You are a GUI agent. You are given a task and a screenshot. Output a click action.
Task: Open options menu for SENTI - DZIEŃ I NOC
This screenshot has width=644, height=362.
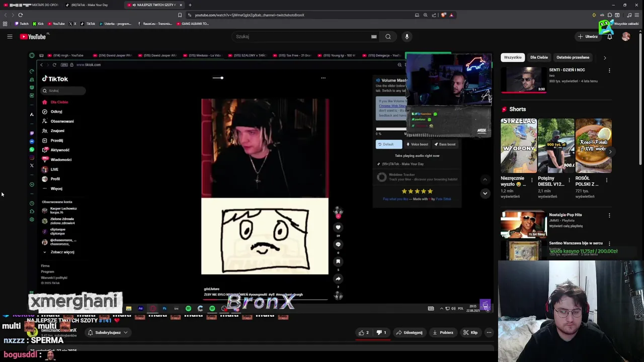point(609,70)
